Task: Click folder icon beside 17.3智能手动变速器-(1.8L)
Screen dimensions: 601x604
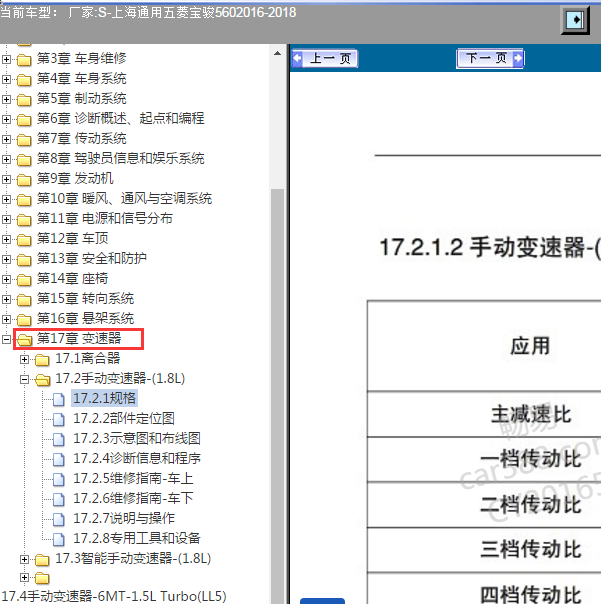Action: click(x=42, y=559)
